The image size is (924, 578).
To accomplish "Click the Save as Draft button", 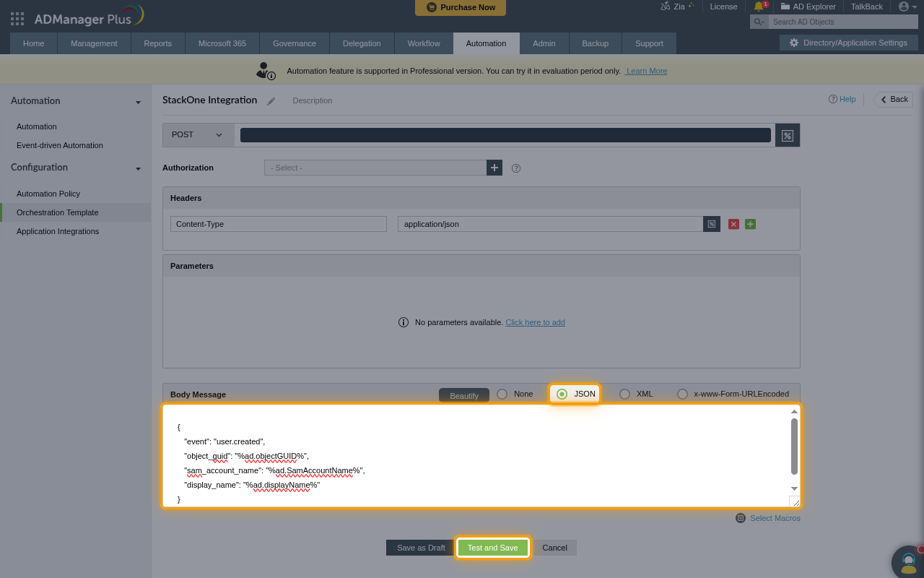I will [421, 548].
